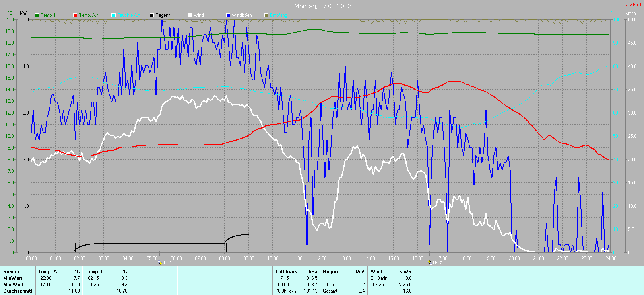Screen dimensions: 644x295
Task: Click the 'Sensor' row header
Action: point(11,272)
